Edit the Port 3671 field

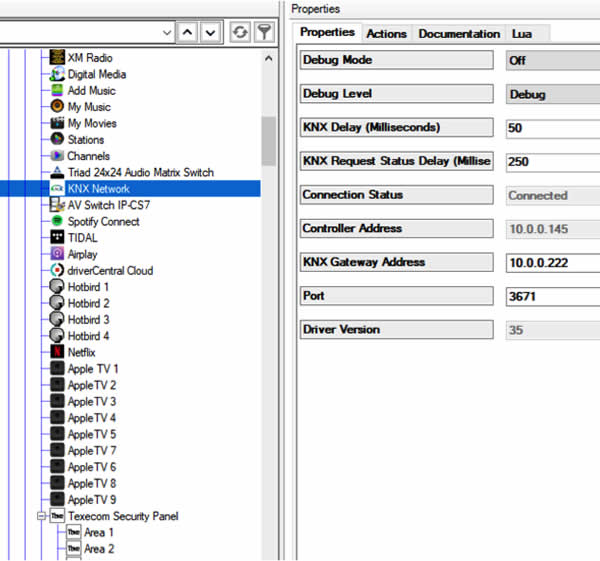coord(553,297)
